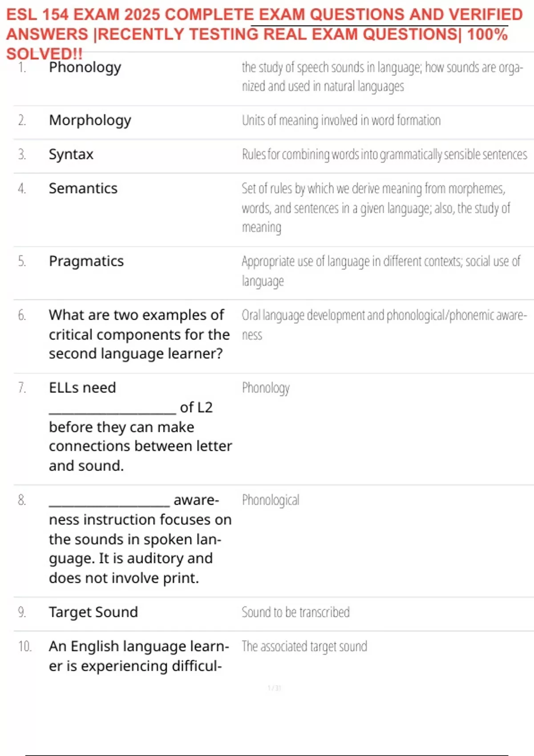Click the Semantics term
Screen dimensions: 534x756
pyautogui.click(x=83, y=188)
